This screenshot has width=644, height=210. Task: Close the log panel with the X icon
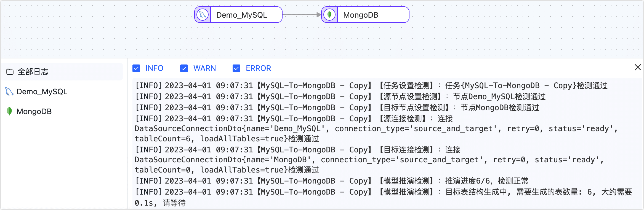638,67
